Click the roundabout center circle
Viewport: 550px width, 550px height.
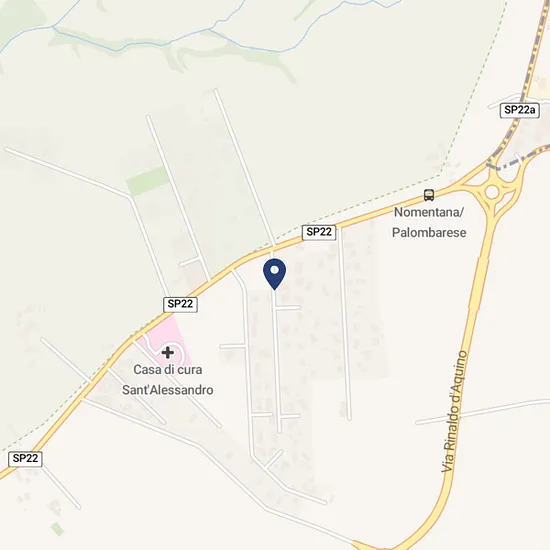[492, 192]
